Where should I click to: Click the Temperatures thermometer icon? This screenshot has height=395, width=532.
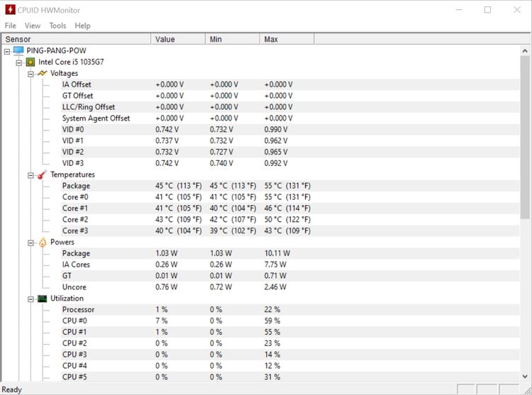tap(43, 174)
